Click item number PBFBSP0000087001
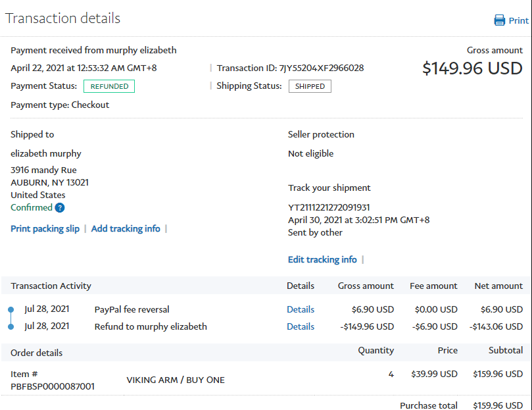 tap(53, 386)
